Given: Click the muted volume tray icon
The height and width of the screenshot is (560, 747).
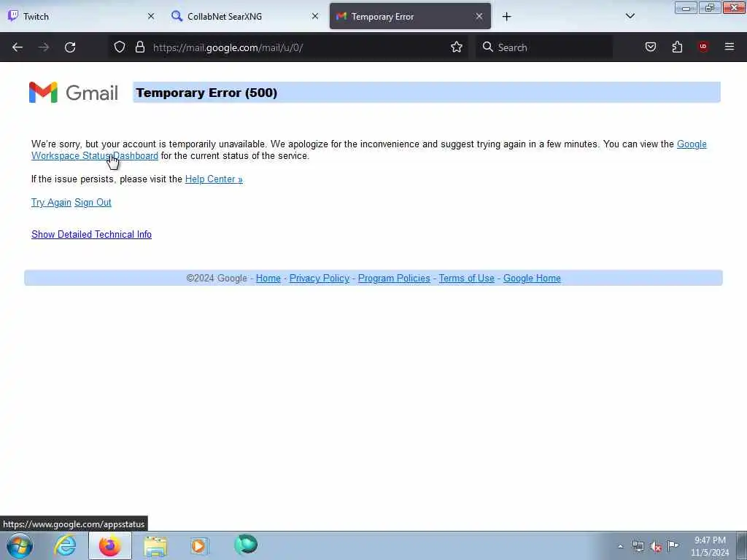Looking at the screenshot, I should [x=656, y=547].
